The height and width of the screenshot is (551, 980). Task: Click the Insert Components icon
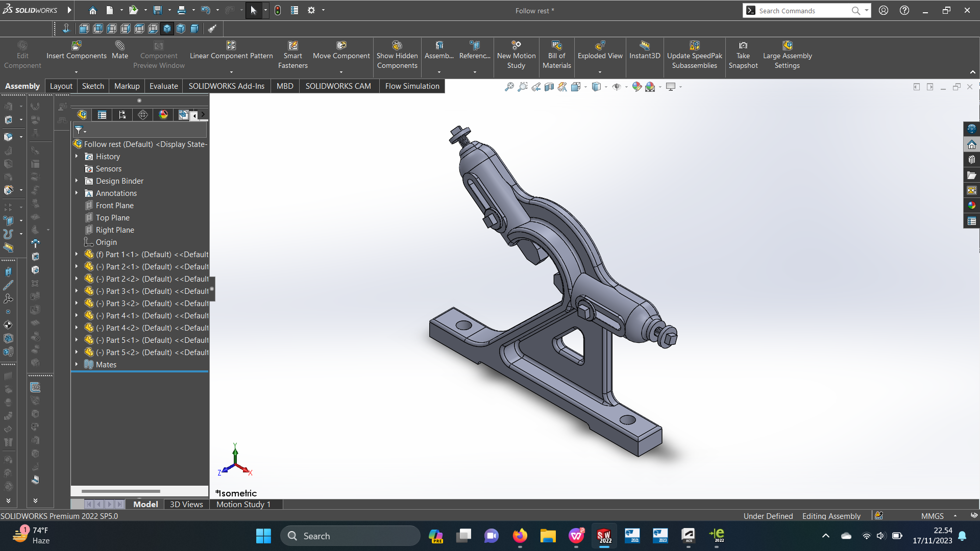77,45
